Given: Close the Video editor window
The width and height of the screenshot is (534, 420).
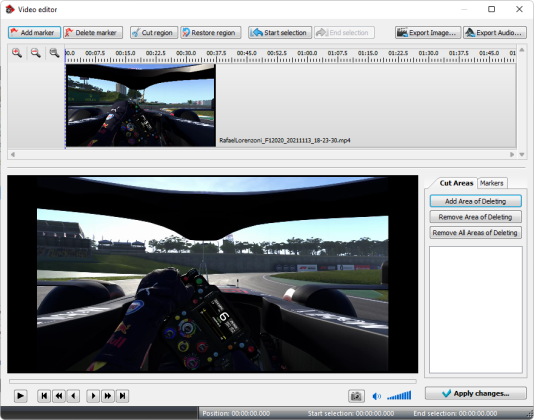Looking at the screenshot, I should 519,9.
